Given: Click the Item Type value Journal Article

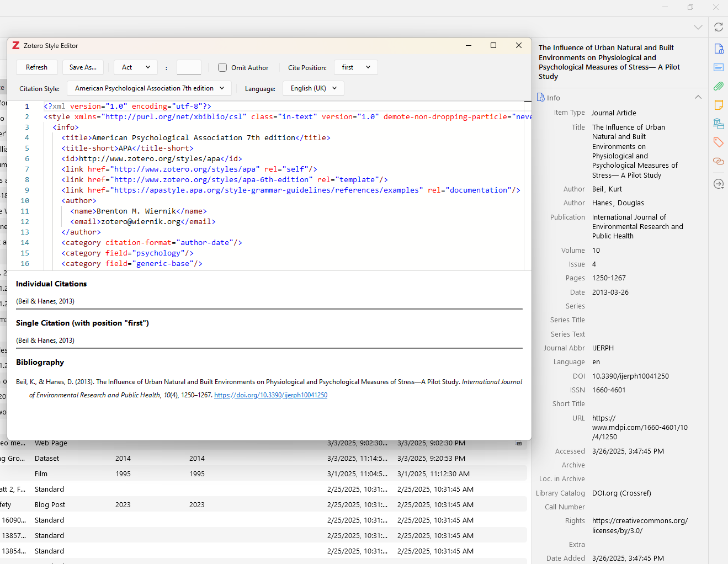Looking at the screenshot, I should [x=614, y=113].
